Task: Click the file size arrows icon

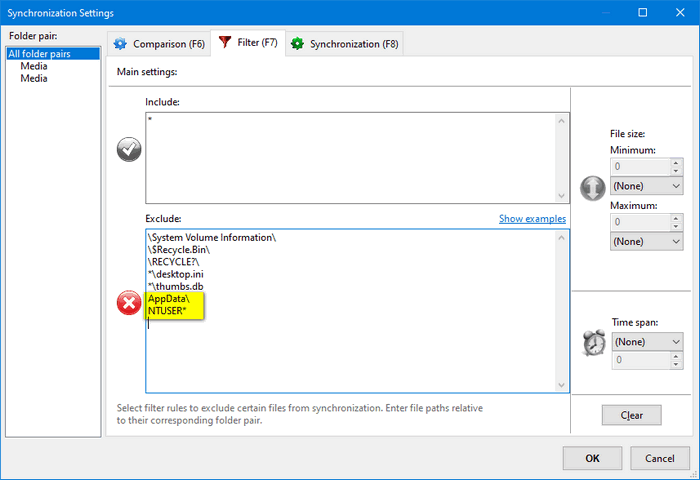Action: point(592,187)
